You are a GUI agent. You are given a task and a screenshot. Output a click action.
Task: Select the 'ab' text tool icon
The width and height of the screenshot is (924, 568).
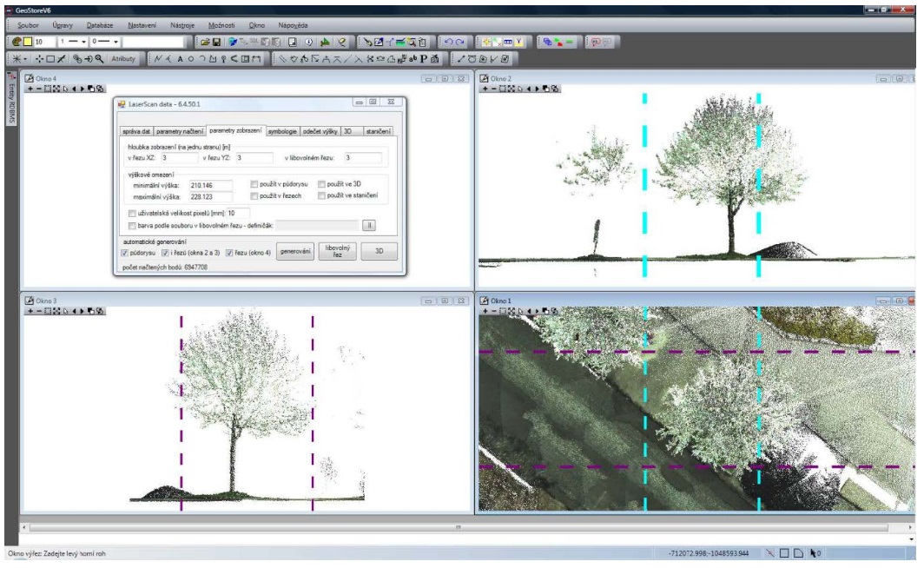coord(412,58)
